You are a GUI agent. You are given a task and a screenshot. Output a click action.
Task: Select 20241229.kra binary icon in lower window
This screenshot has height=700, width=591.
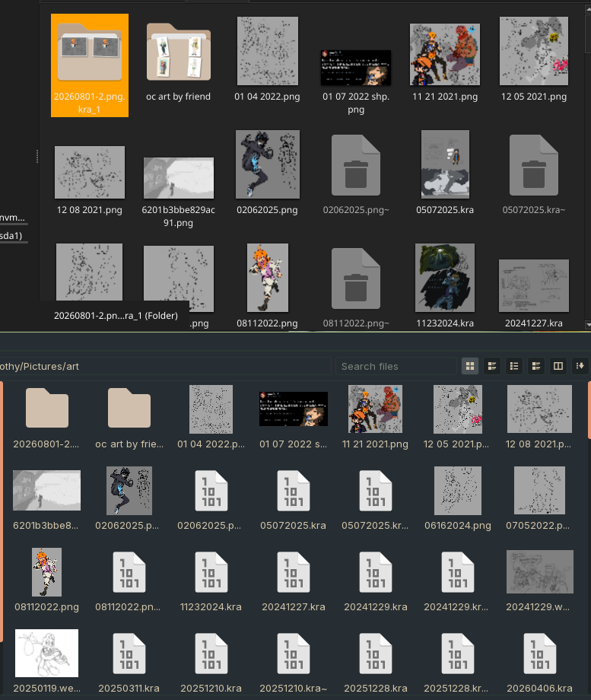[376, 572]
